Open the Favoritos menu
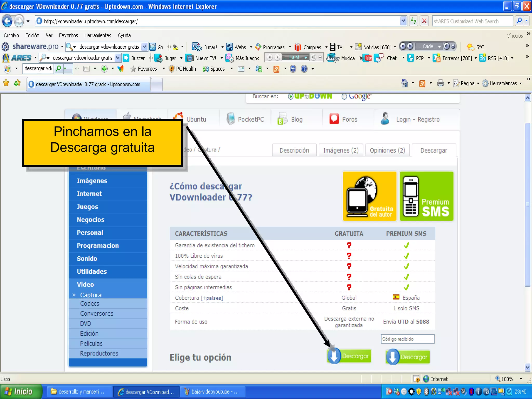 [x=68, y=35]
